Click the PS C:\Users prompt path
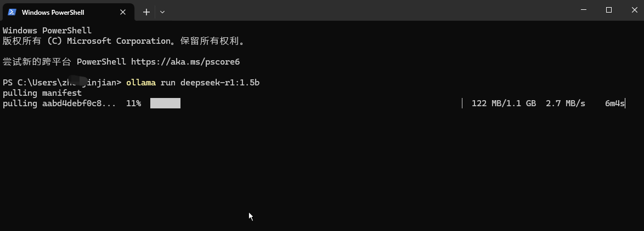 (61, 83)
